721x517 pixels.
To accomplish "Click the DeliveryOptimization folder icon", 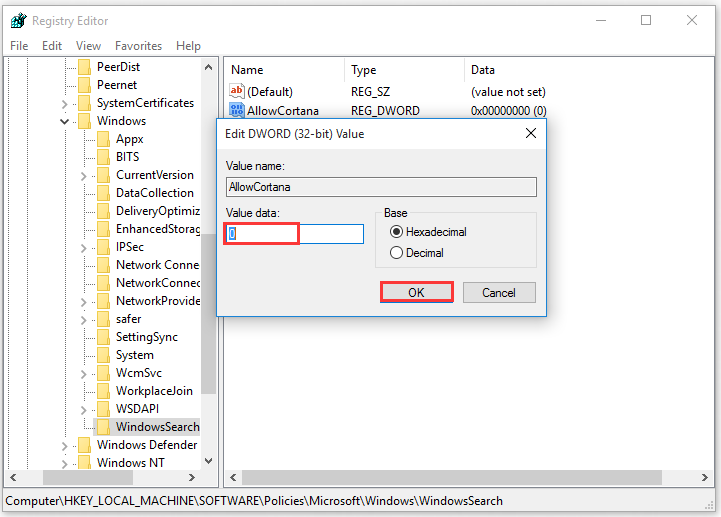I will (103, 211).
